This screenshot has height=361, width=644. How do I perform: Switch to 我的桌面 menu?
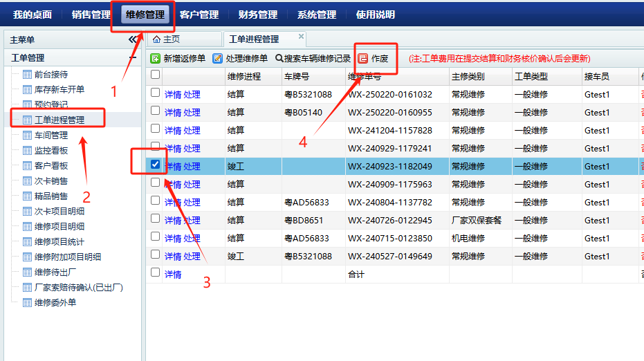point(33,15)
